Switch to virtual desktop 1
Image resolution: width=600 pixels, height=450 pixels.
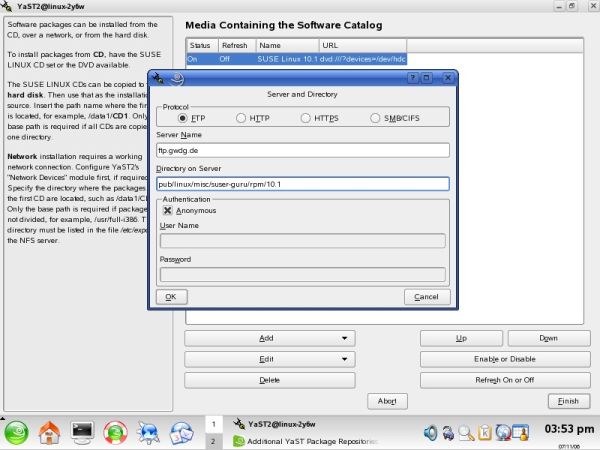tap(214, 424)
